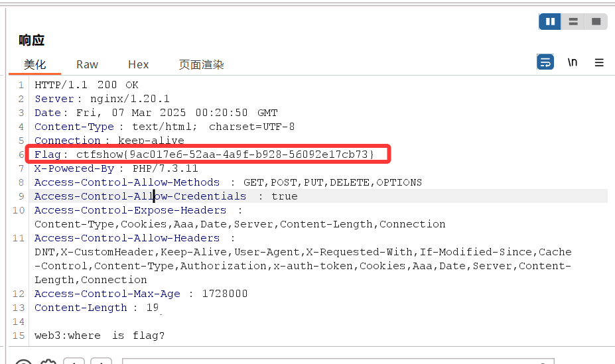Toggle word wrap in response viewer
This screenshot has height=364, width=615.
545,62
